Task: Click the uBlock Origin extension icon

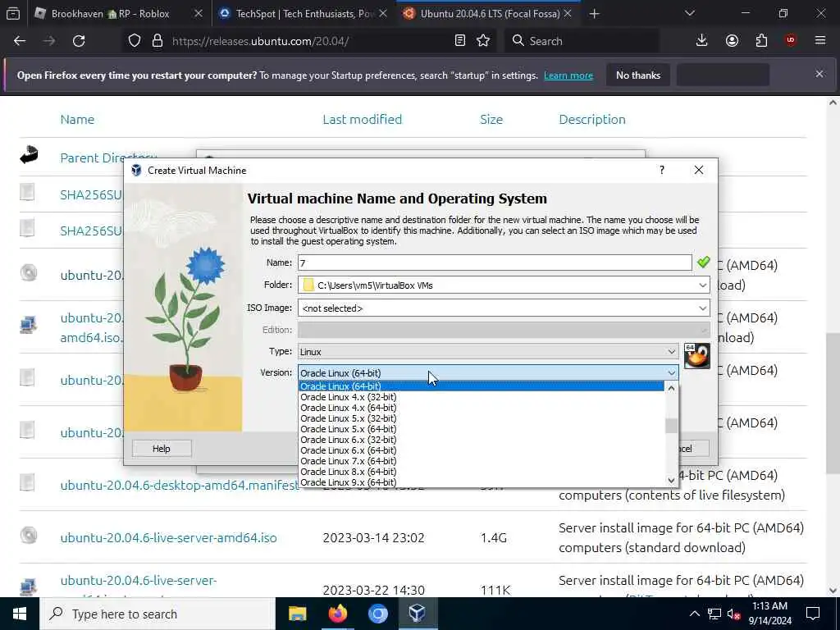Action: tap(791, 40)
